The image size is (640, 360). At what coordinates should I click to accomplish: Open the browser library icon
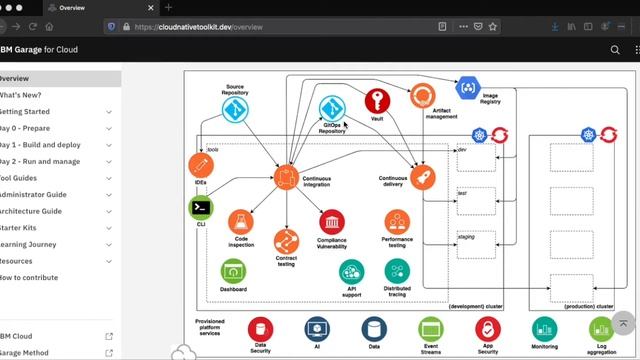click(x=571, y=27)
